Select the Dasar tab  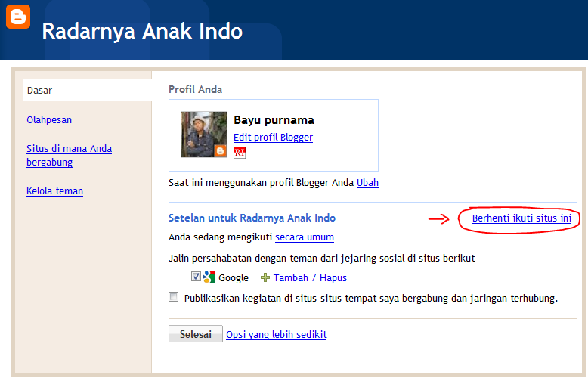point(87,90)
